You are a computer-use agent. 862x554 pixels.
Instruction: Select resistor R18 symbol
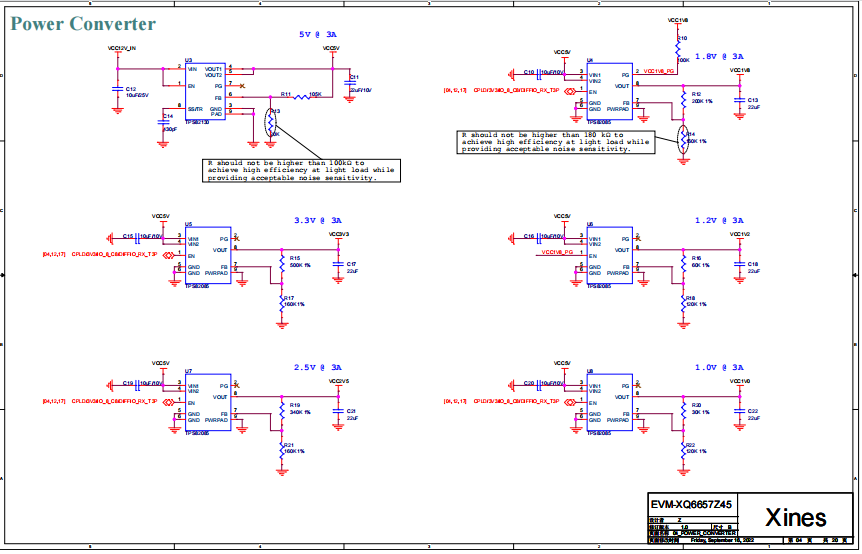click(x=683, y=303)
